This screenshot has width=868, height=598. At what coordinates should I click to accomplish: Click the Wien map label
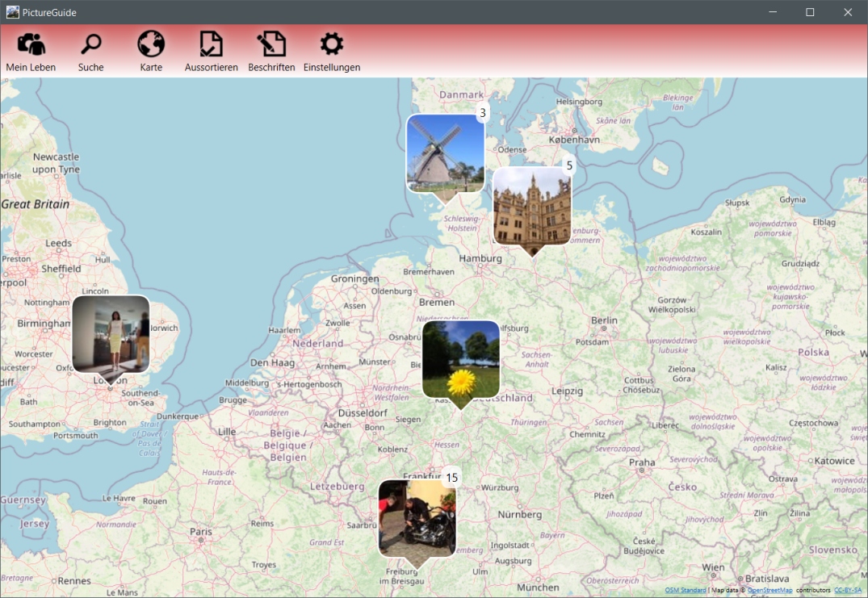coord(713,567)
